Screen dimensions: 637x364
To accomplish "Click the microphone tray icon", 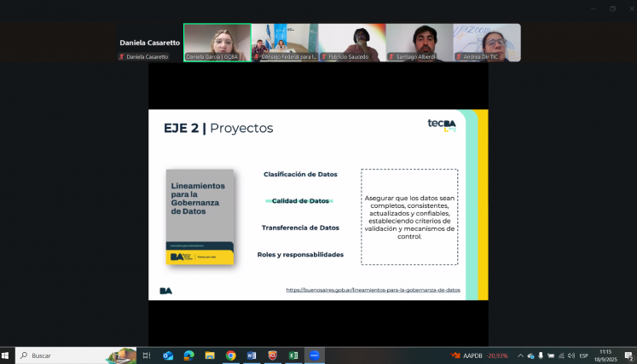I will pyautogui.click(x=541, y=355).
